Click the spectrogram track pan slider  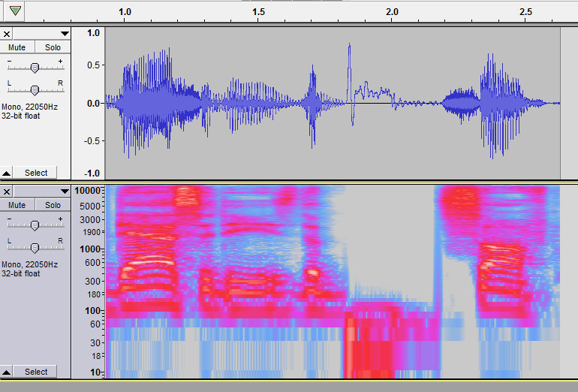click(x=35, y=248)
